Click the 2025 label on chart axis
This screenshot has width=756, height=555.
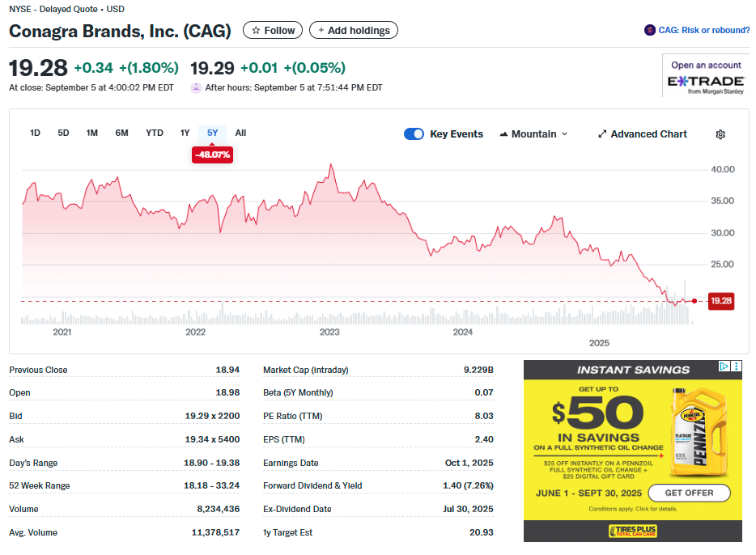pos(599,343)
